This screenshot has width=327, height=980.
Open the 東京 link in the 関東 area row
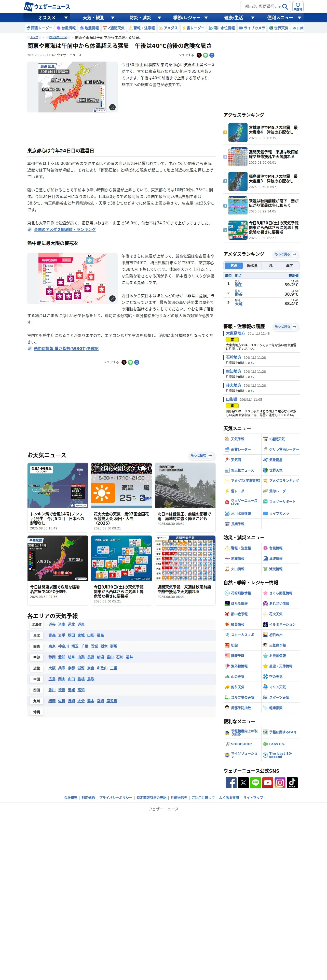52,646
